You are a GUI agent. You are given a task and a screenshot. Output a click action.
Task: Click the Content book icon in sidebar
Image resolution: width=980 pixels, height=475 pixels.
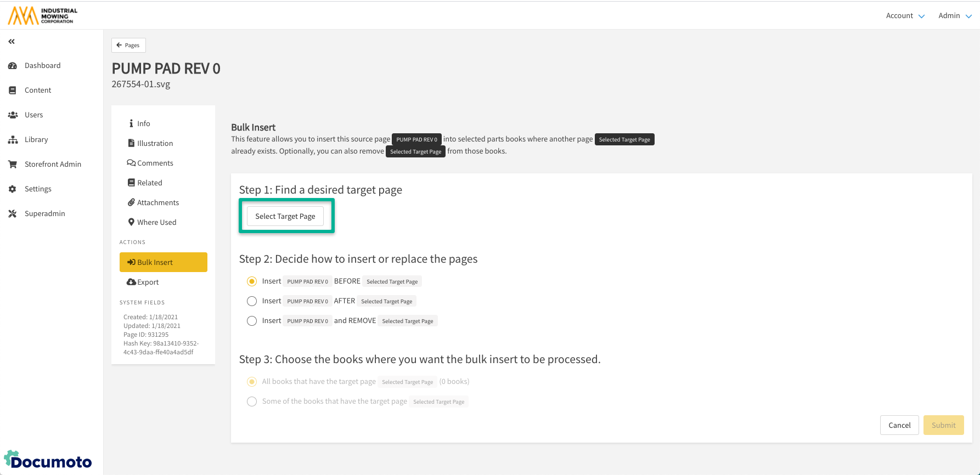(12, 91)
